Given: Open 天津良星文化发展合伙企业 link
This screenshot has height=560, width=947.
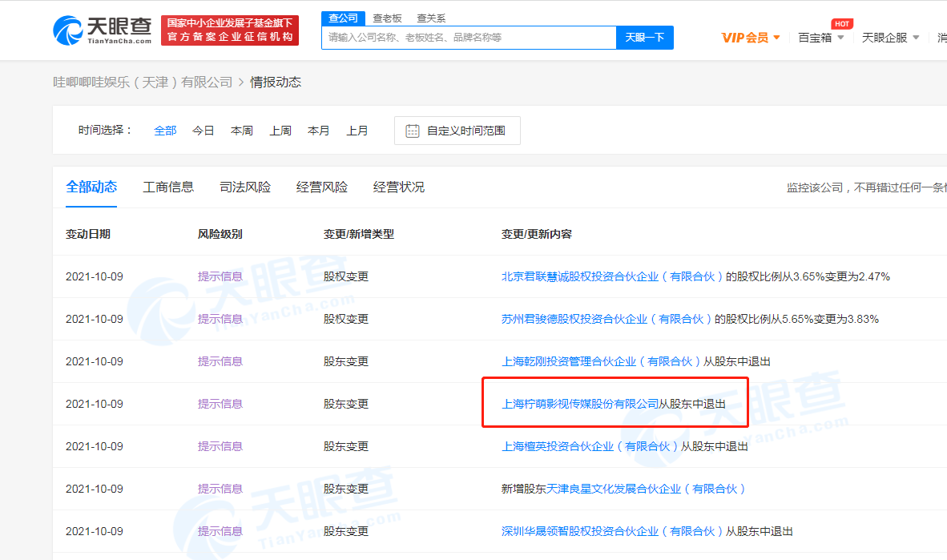Looking at the screenshot, I should 646,489.
